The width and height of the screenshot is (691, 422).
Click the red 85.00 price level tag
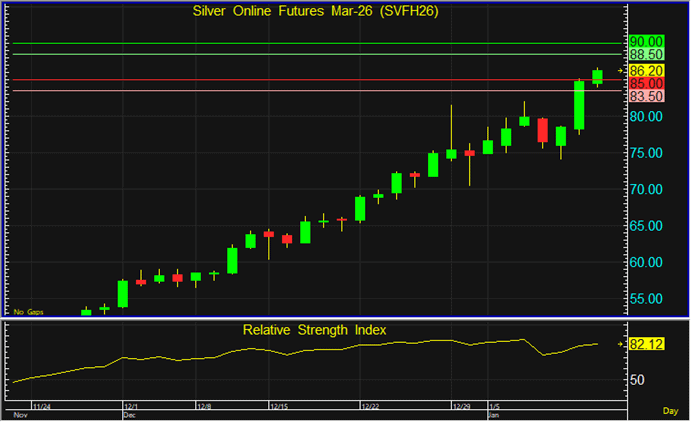645,84
